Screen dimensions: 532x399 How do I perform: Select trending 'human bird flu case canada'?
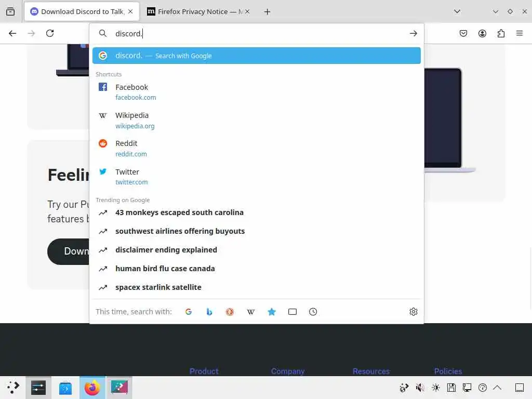257,269
